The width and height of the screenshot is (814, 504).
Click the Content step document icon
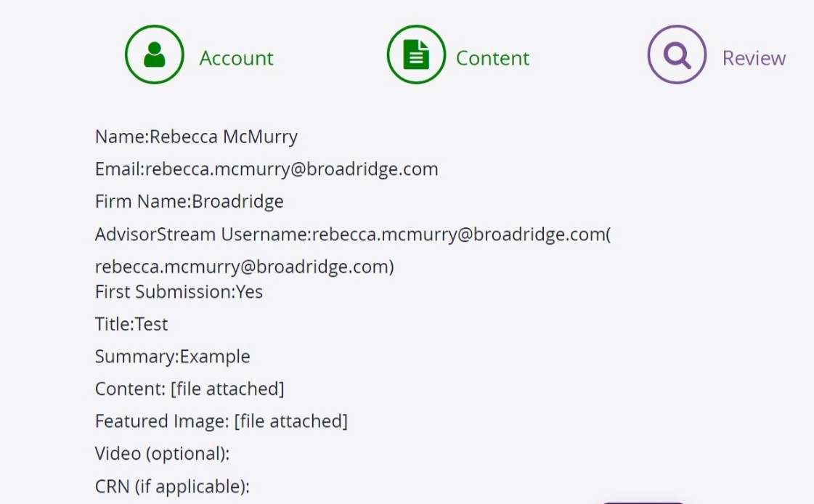416,54
